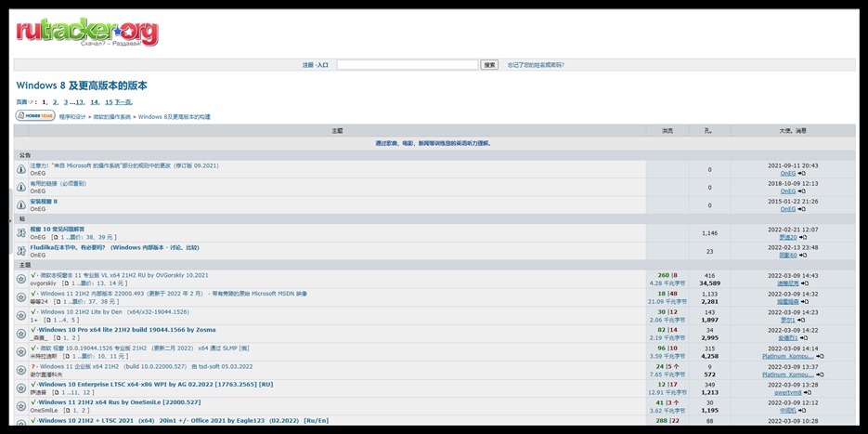Click the announcement icon of the '安装视窗 8' topic
The height and width of the screenshot is (434, 868).
21,205
